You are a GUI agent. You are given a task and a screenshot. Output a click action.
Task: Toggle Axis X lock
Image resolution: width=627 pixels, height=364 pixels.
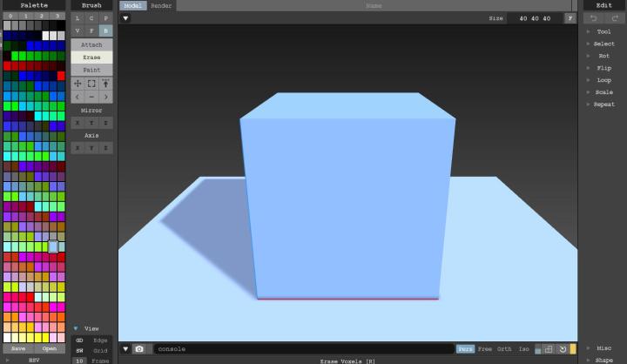(78, 148)
